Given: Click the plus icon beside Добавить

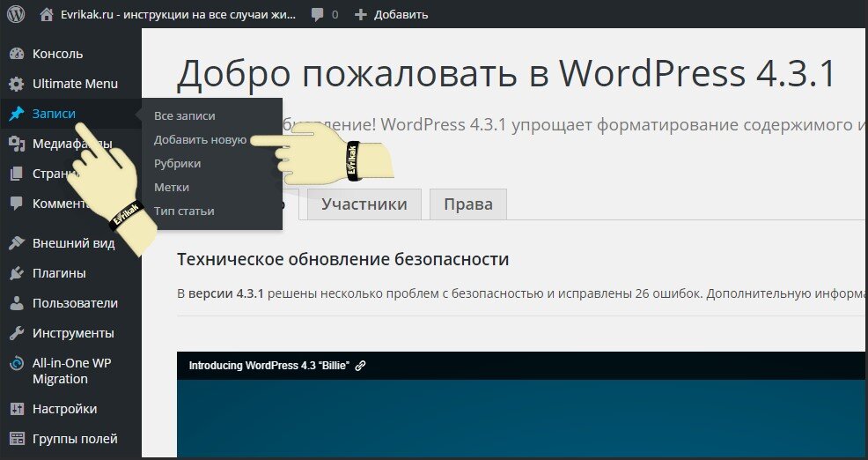Looking at the screenshot, I should 360,15.
